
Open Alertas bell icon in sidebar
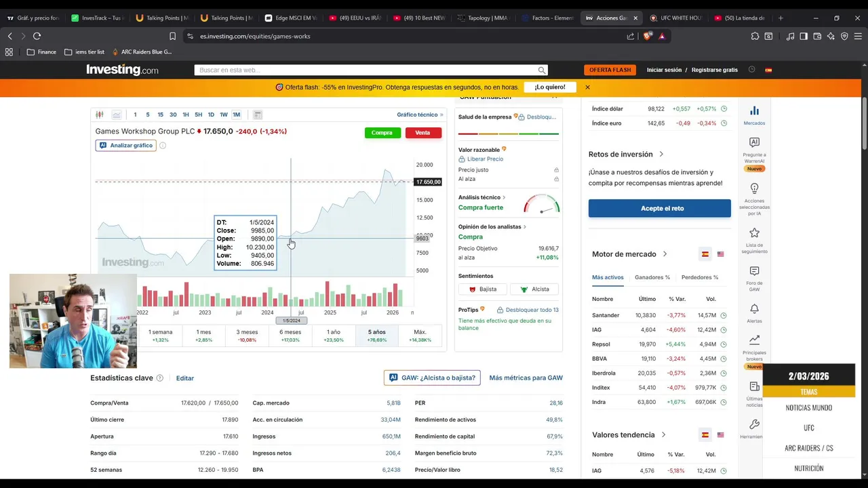[754, 309]
